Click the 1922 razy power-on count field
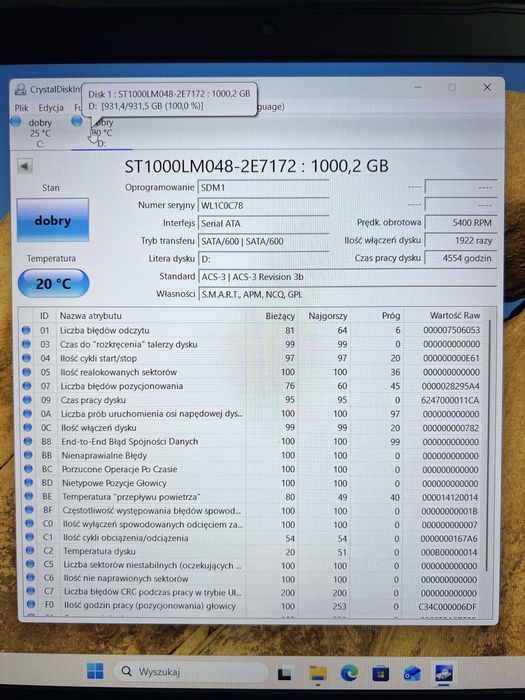Image resolution: width=525 pixels, height=700 pixels. point(461,240)
